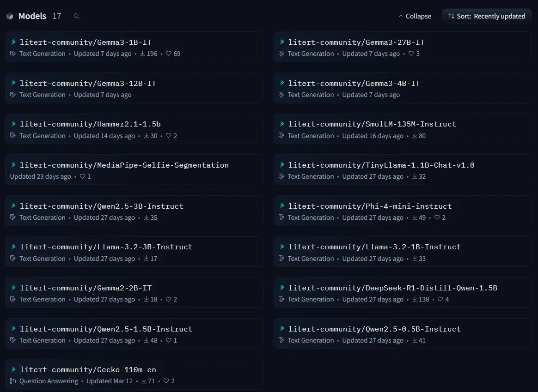
Task: Click the Models cube icon
Action: coord(10,16)
